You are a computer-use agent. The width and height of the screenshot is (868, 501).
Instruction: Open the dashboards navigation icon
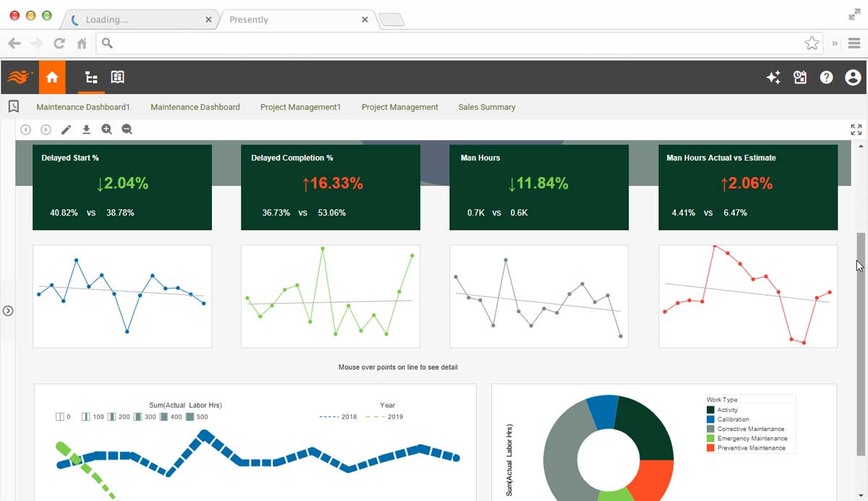click(91, 77)
